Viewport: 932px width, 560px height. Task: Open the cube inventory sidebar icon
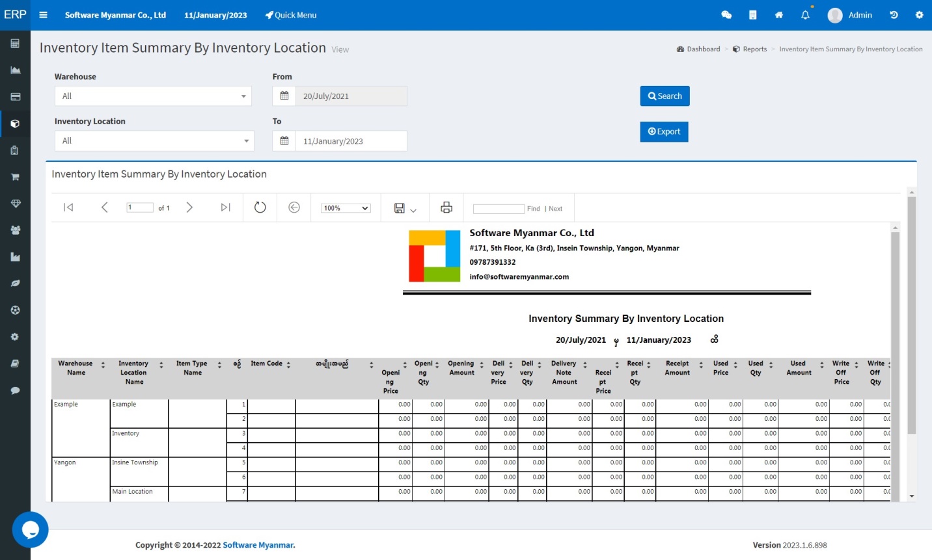pos(15,124)
